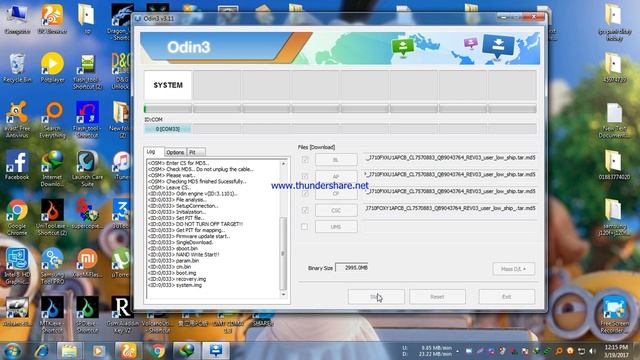Open New Text Document on the desktop
Image resolution: width=640 pixels, height=360 pixels.
(x=614, y=120)
